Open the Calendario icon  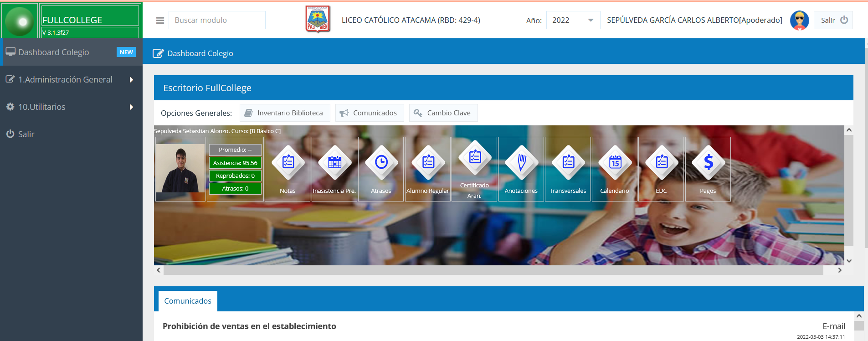615,162
